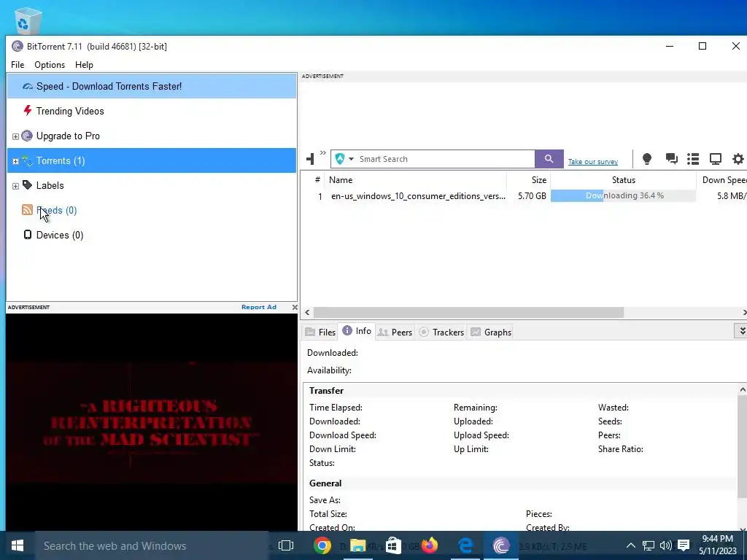
Task: Expand the toolbar overflow chevron
Action: [x=323, y=153]
